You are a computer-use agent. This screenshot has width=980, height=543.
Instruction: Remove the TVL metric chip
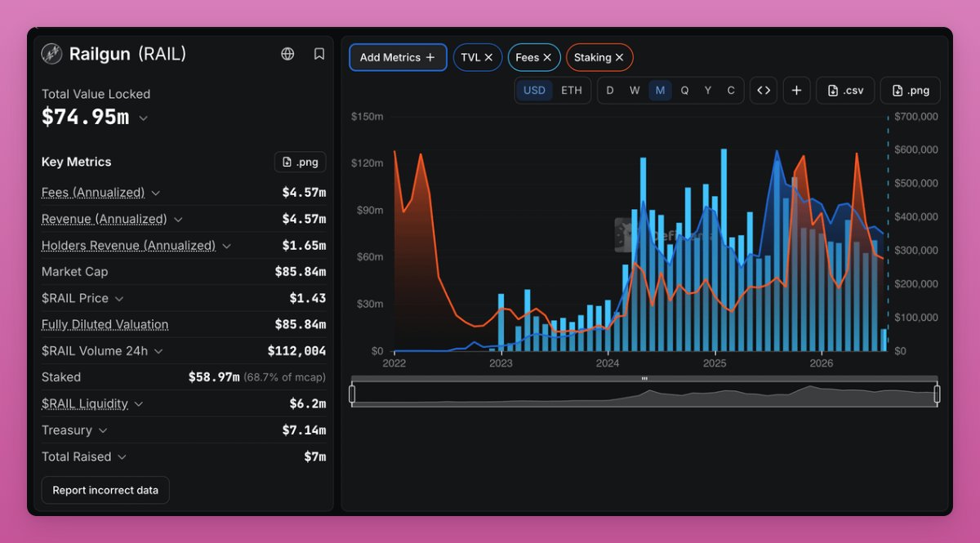tap(488, 57)
